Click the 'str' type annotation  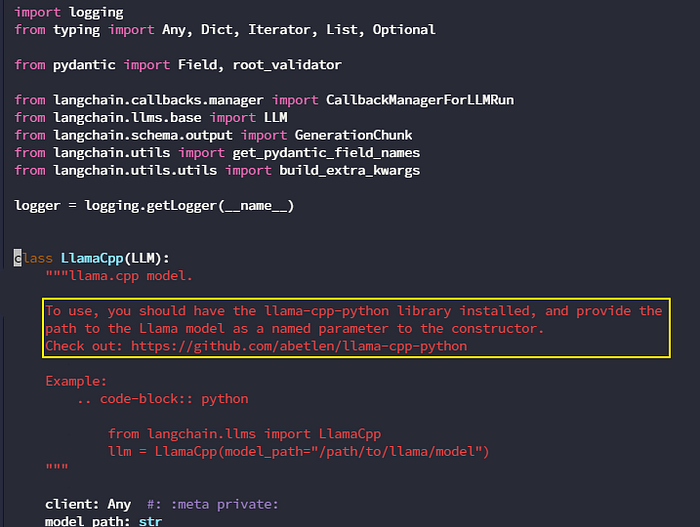click(x=150, y=521)
